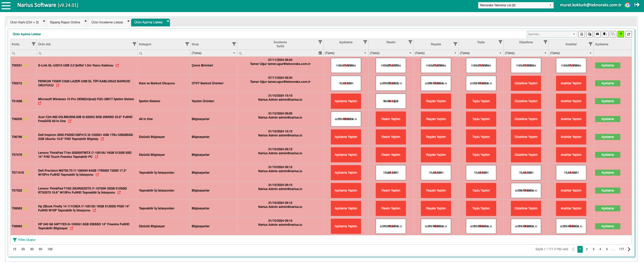Refresh the Ürün Açılma Listesi grid

[x=629, y=34]
